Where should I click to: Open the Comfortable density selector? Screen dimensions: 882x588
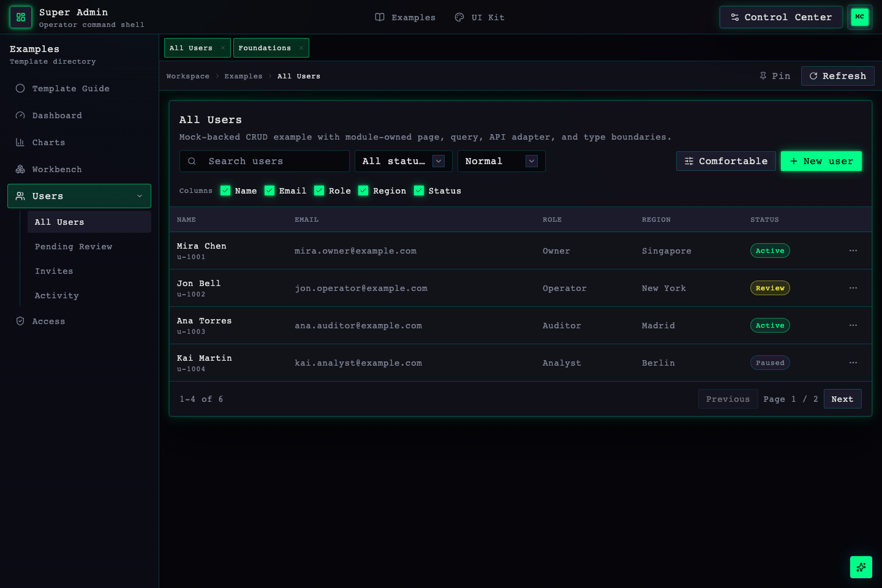point(726,161)
